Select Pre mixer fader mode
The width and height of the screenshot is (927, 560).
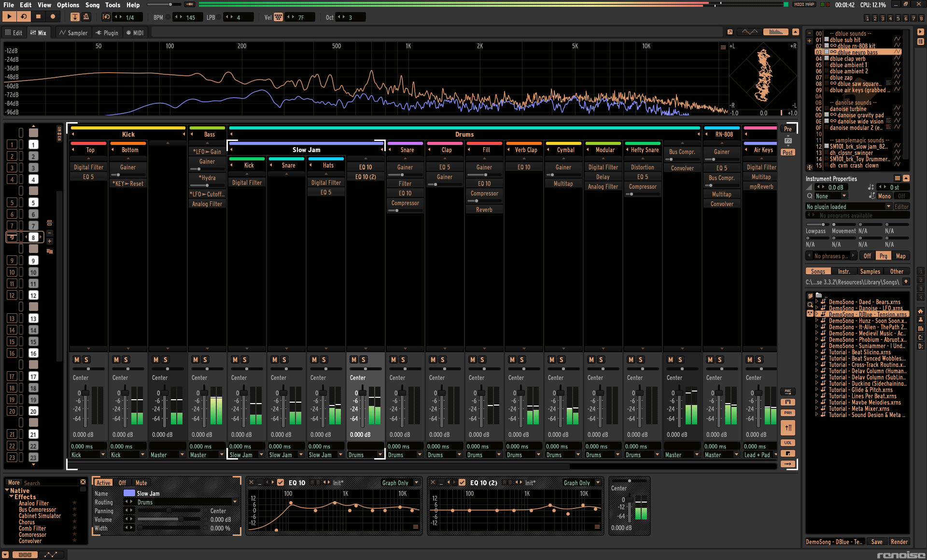point(787,129)
